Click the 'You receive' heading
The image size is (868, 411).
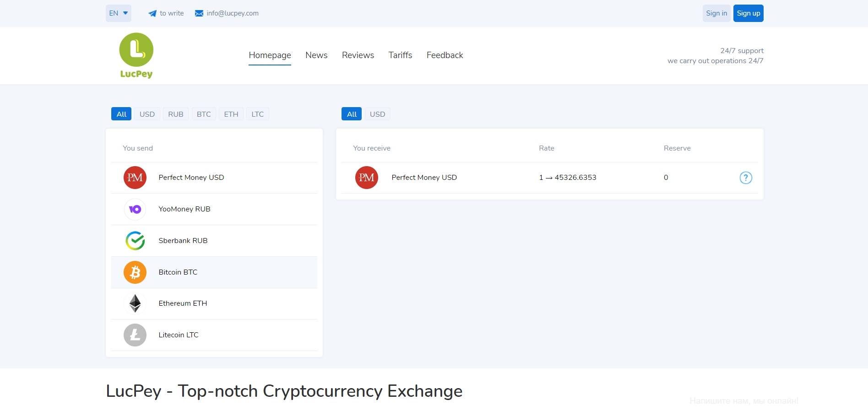click(372, 148)
